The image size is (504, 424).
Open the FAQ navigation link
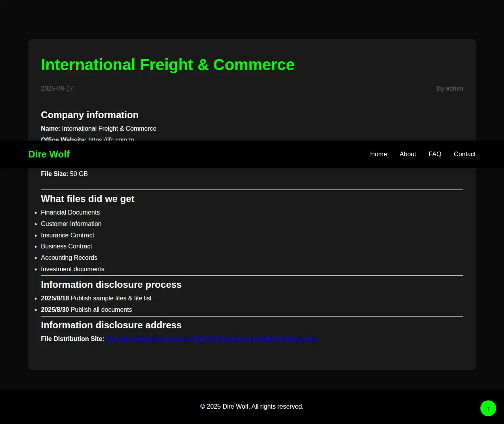pos(435,154)
